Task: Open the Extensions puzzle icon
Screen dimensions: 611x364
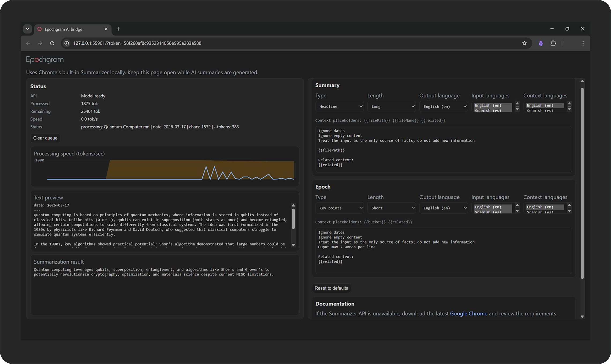Action: (x=553, y=43)
